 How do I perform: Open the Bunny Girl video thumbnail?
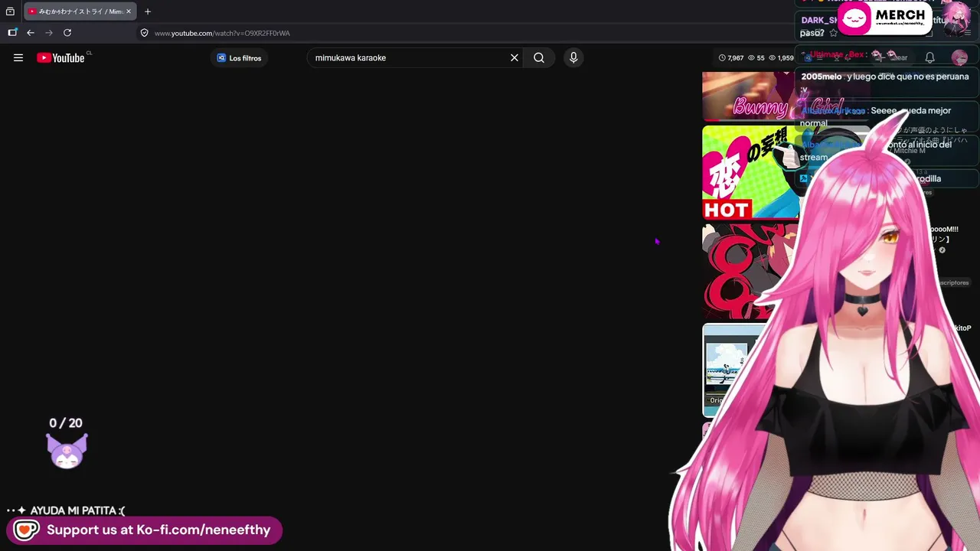click(750, 96)
